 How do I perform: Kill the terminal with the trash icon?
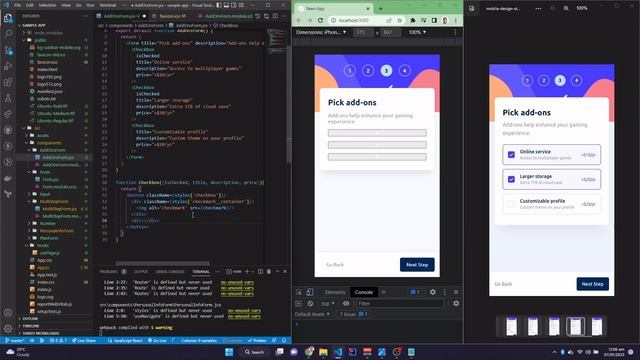(269, 271)
